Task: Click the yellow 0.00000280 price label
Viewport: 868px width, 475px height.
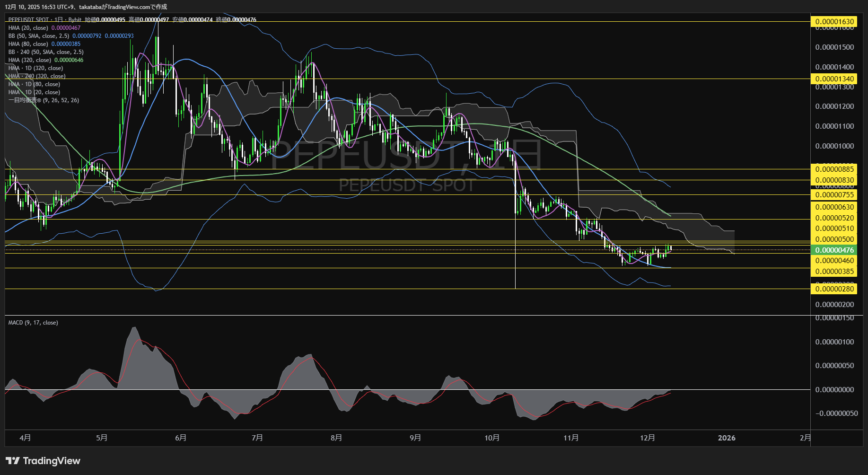Action: coord(834,289)
